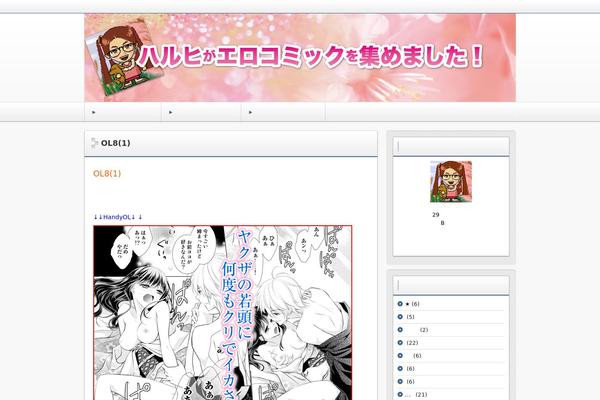Open the first navigation menu arrow item
This screenshot has width=600, height=400.
pos(123,112)
